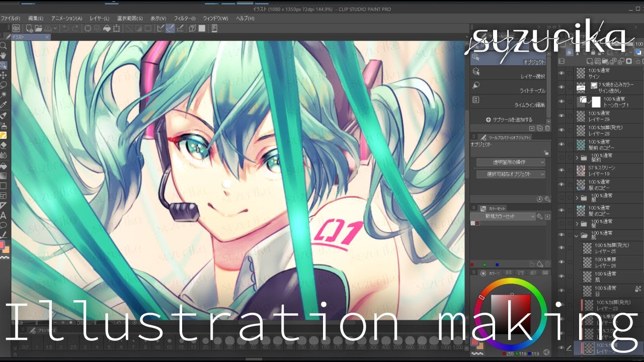Select the Auto select magic wand tool
This screenshot has height=362, width=644.
pos(3,94)
